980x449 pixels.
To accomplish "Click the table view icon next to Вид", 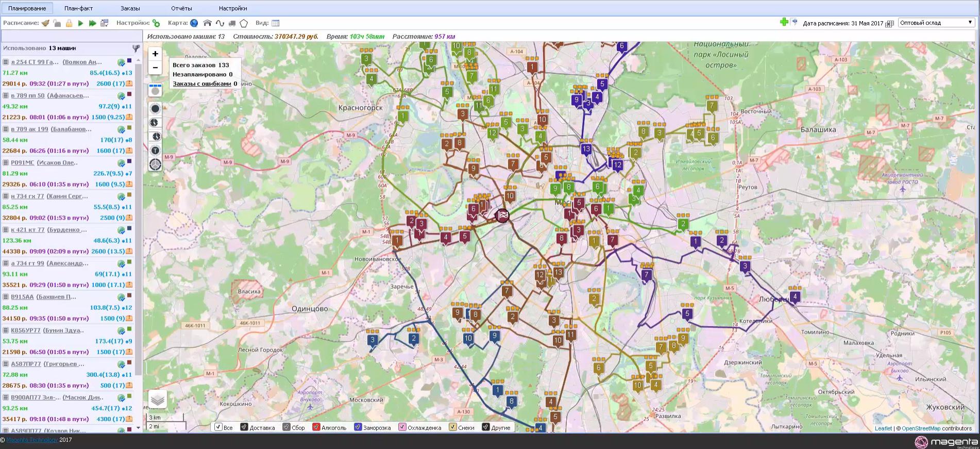I will (x=275, y=23).
